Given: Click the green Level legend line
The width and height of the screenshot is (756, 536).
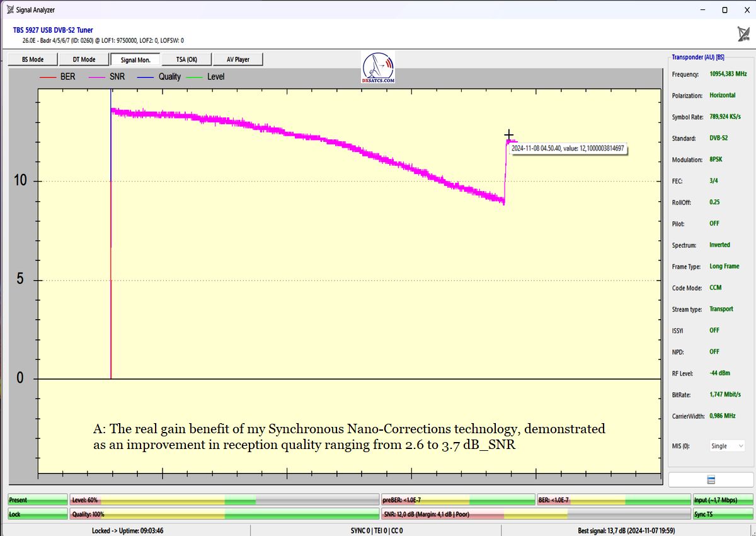Looking at the screenshot, I should [195, 77].
